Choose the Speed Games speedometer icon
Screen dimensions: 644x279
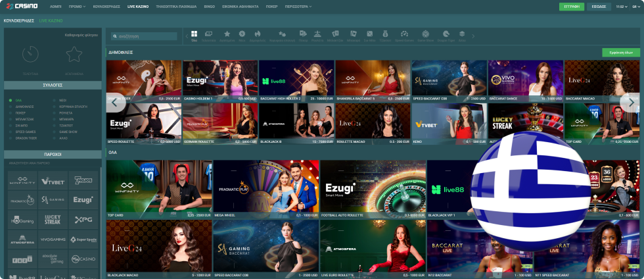[404, 35]
